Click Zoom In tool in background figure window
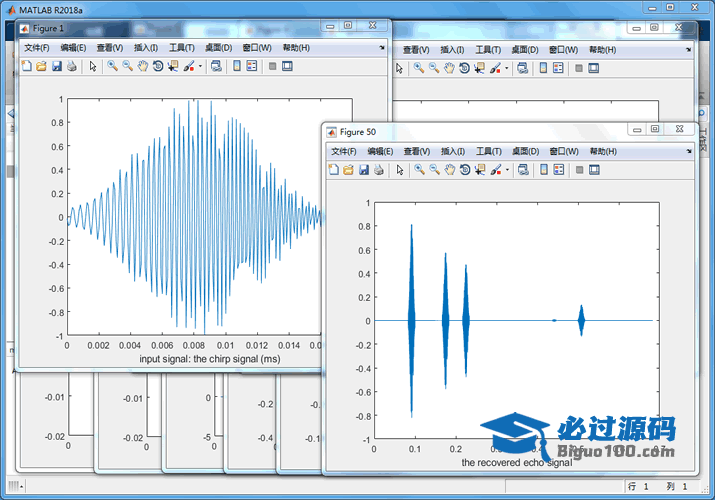 419,68
